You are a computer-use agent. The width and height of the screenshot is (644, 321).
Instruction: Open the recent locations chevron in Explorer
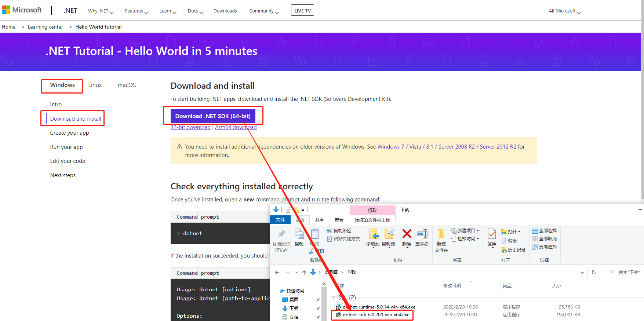[296, 272]
